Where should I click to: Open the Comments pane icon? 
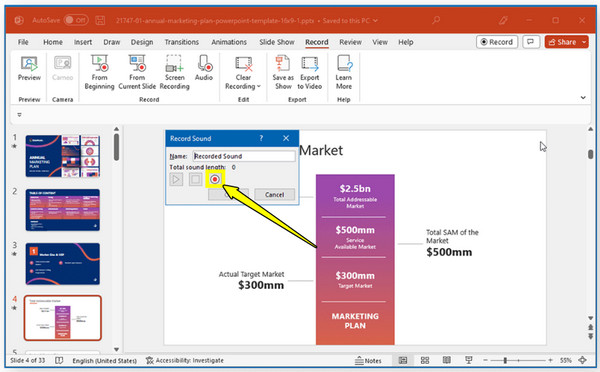pyautogui.click(x=531, y=42)
